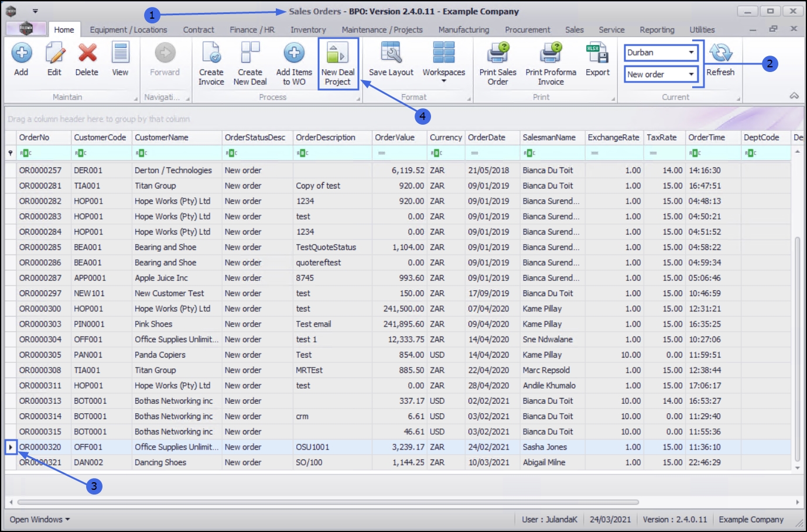Click the row indicator for OR0000320

(11, 447)
